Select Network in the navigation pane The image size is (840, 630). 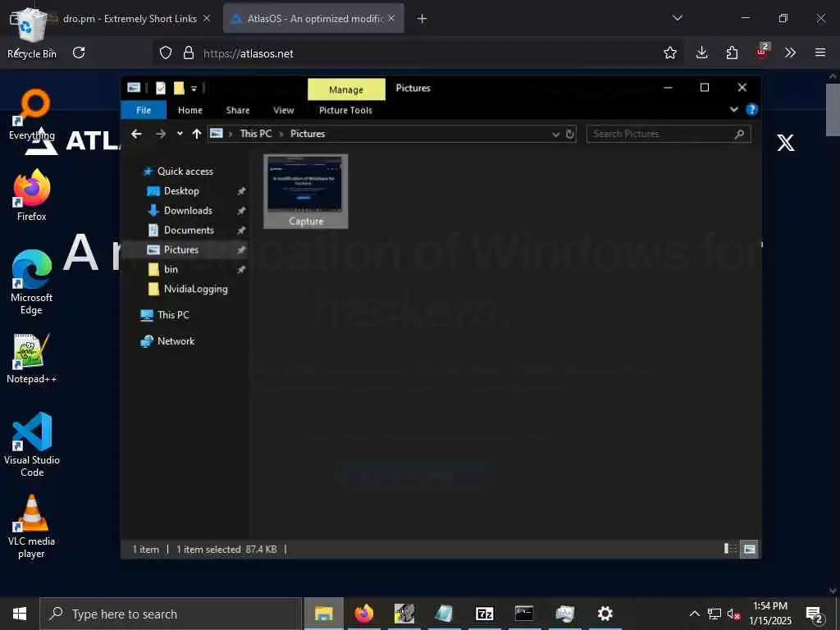(x=176, y=341)
